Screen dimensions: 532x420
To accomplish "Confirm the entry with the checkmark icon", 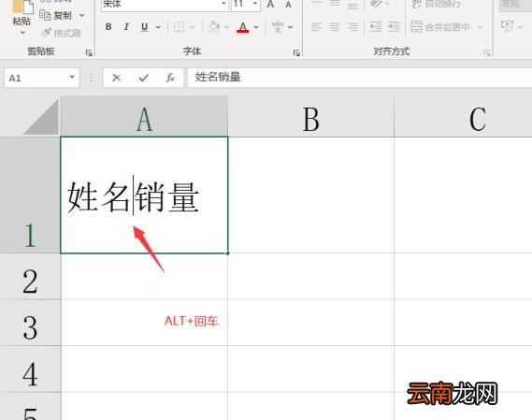I will point(143,78).
